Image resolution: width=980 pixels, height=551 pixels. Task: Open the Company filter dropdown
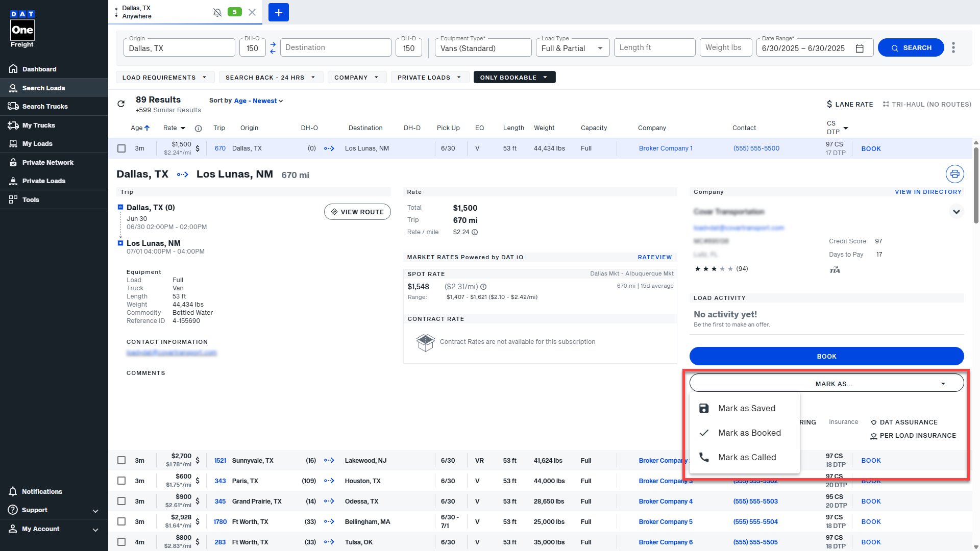coord(357,77)
